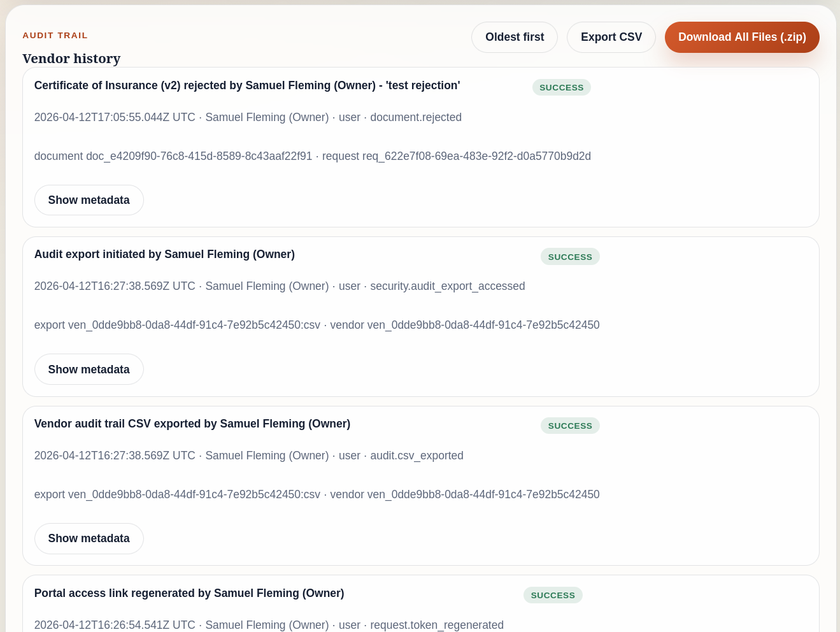Click the SUCCESS badge on the audit export event
Viewport: 840px width, 632px height.
pos(569,257)
